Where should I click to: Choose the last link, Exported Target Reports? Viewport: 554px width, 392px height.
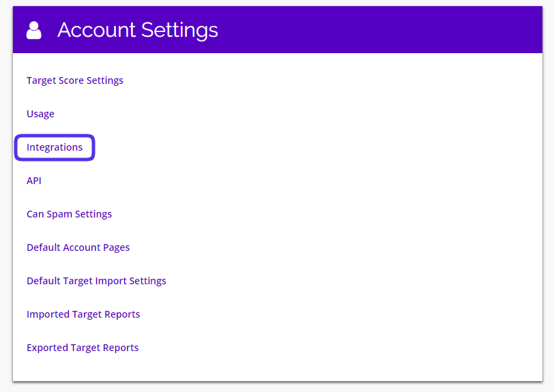click(83, 348)
